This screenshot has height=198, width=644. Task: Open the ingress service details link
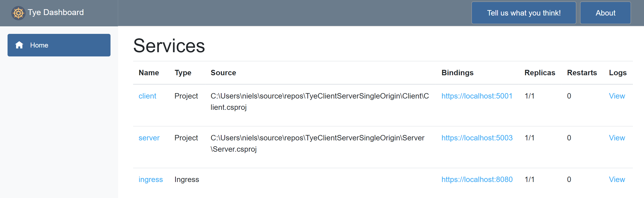click(x=150, y=180)
